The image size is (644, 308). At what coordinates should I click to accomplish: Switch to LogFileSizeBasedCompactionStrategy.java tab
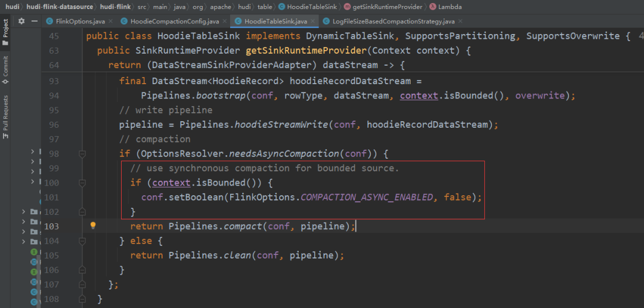[393, 21]
